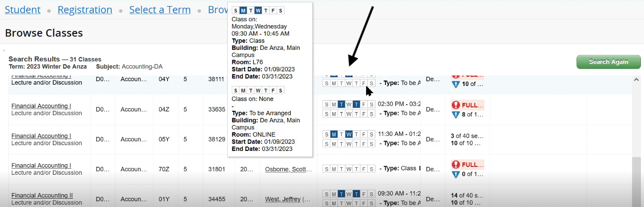Open Financial Accounting I link for section 70Z
644x207 pixels.
pos(41,166)
